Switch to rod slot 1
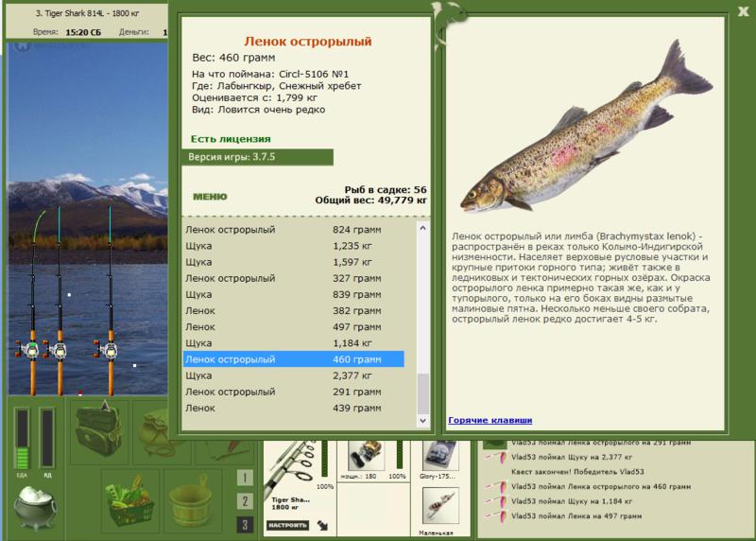756x541 pixels. click(245, 478)
